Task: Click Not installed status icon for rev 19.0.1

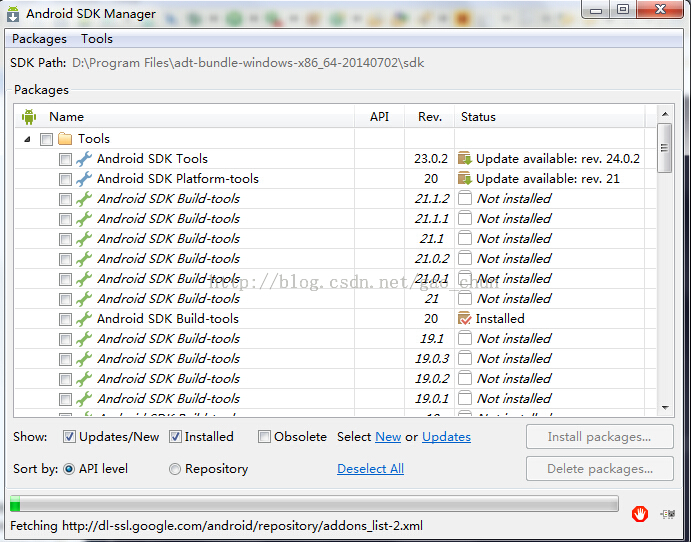Action: pos(464,399)
